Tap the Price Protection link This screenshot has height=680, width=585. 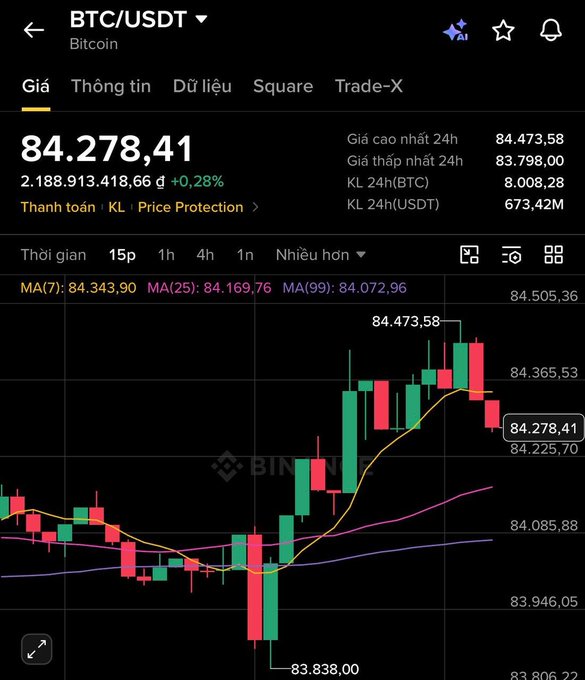(x=190, y=207)
